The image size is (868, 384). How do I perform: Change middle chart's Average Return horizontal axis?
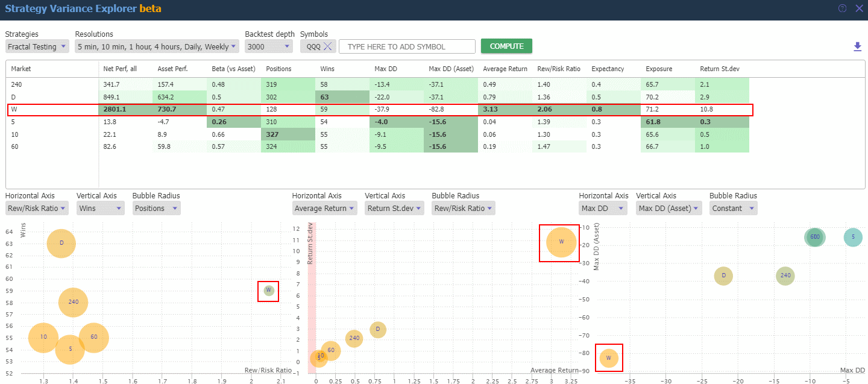point(324,208)
